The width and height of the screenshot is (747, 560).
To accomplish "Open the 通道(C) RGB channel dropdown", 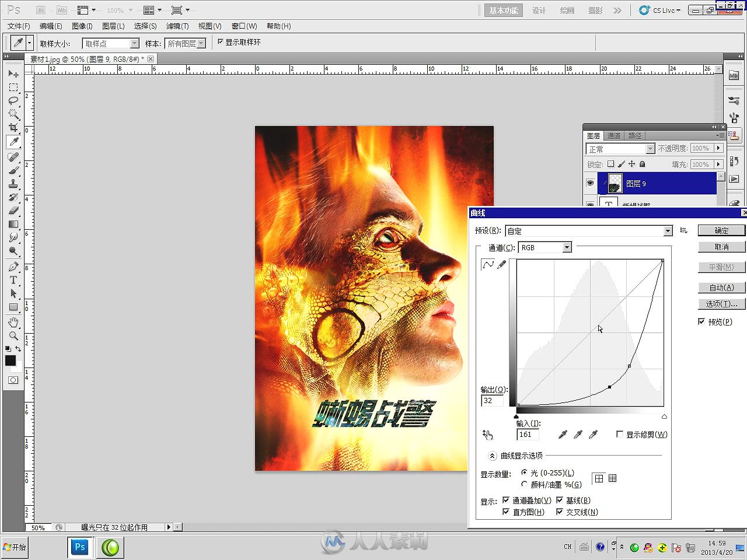I will click(567, 247).
